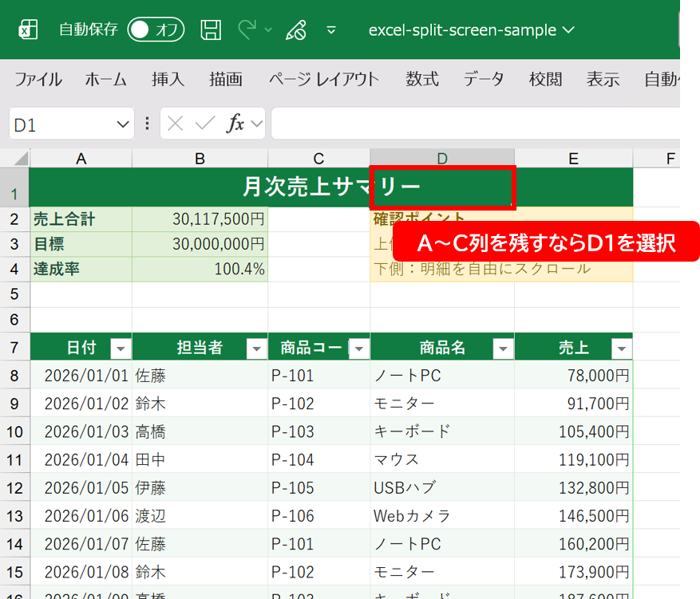This screenshot has height=599, width=700.
Task: Select column D header
Action: point(442,159)
